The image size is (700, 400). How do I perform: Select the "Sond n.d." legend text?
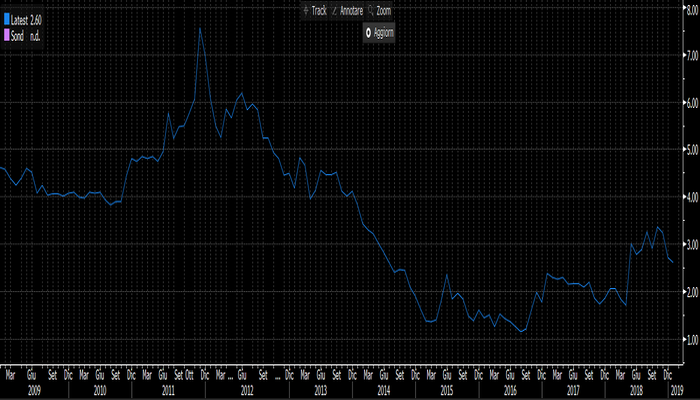click(27, 34)
